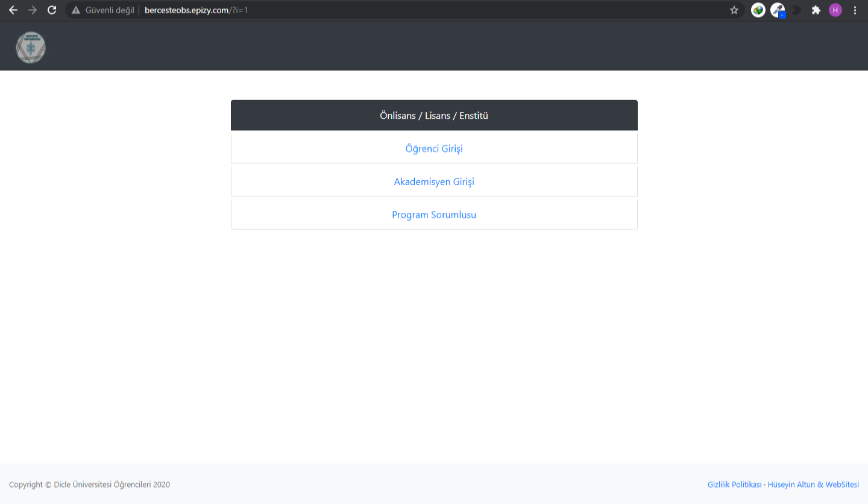Open the Akademisyen Girişi link
Screen dimensions: 868x504
tap(434, 181)
